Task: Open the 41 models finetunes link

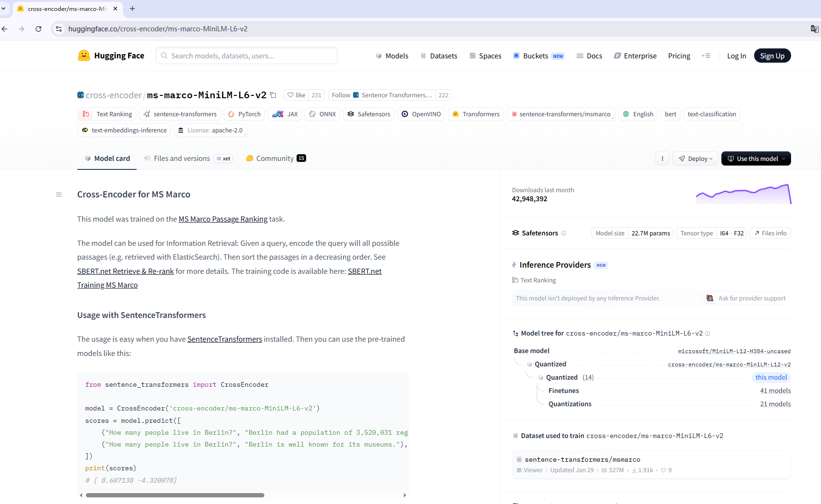Action: [775, 391]
